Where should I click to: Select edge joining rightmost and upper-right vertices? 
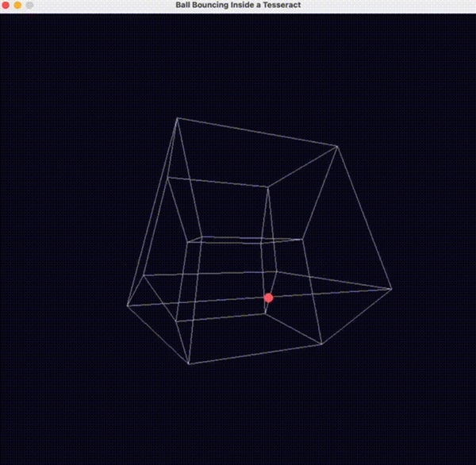click(x=364, y=217)
